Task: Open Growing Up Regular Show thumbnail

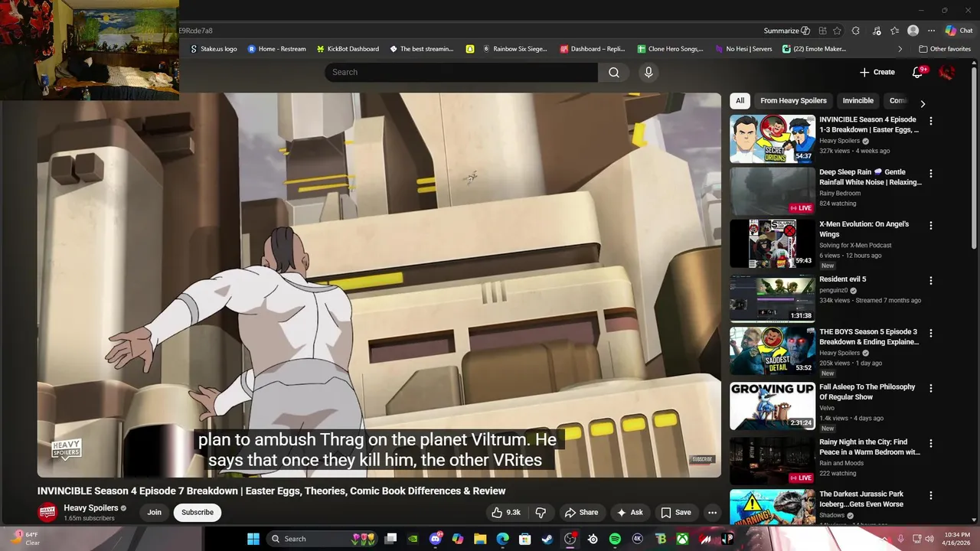Action: [x=773, y=406]
